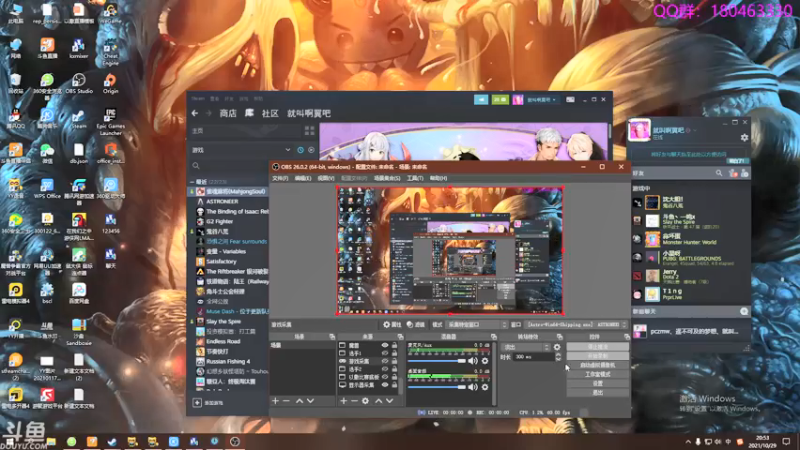Switch Steam library to grid view icon
Viewport: 800px width, 450px height.
(309, 131)
